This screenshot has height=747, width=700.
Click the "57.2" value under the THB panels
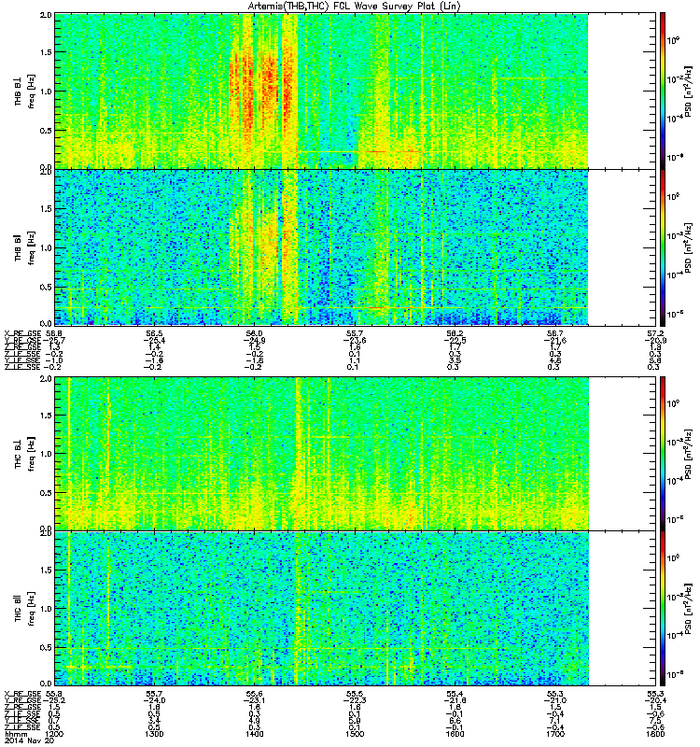click(x=655, y=333)
